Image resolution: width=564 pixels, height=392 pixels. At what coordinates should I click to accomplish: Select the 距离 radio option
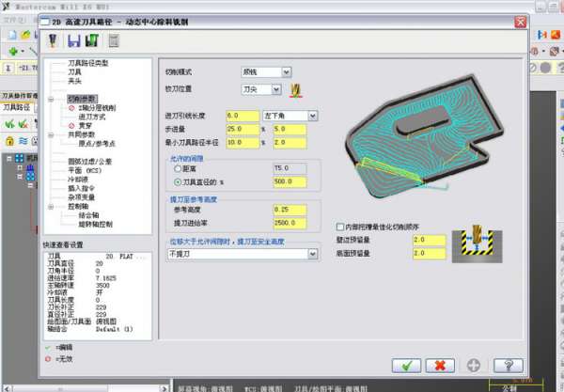tap(178, 168)
